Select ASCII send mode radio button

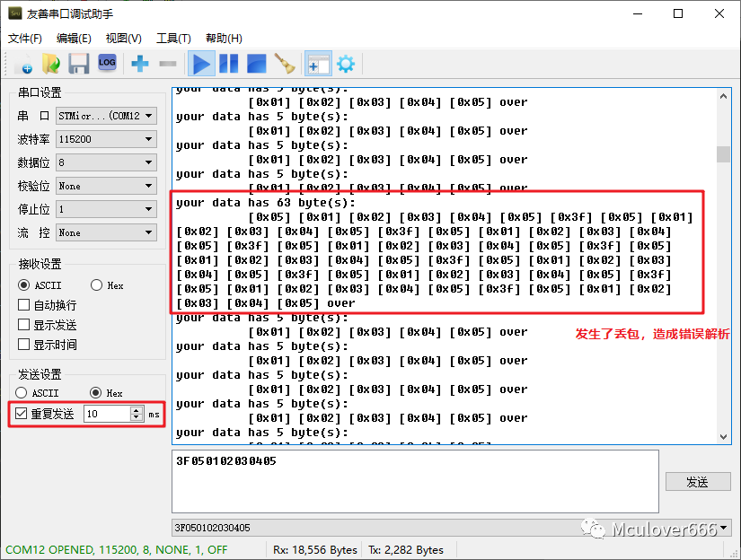(x=22, y=393)
